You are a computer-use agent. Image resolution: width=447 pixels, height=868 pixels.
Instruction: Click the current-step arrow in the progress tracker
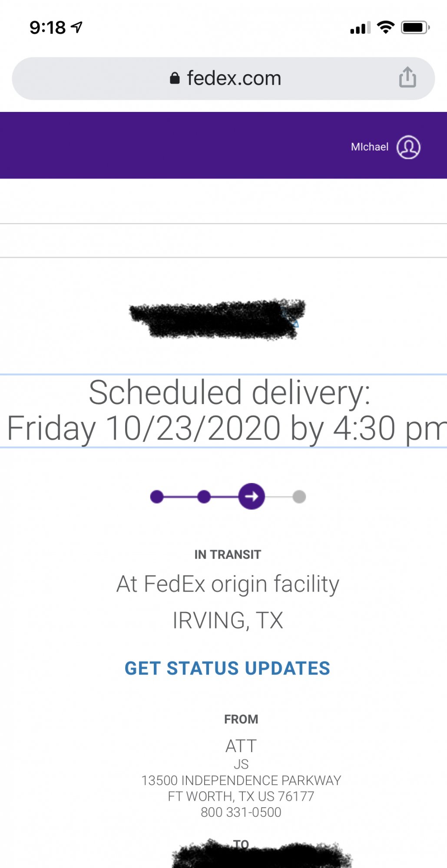252,496
